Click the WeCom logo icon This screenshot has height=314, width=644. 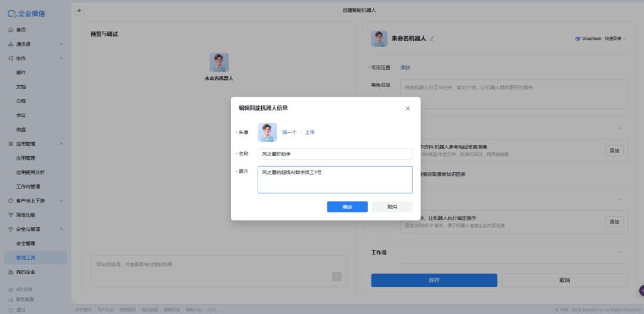[x=12, y=14]
